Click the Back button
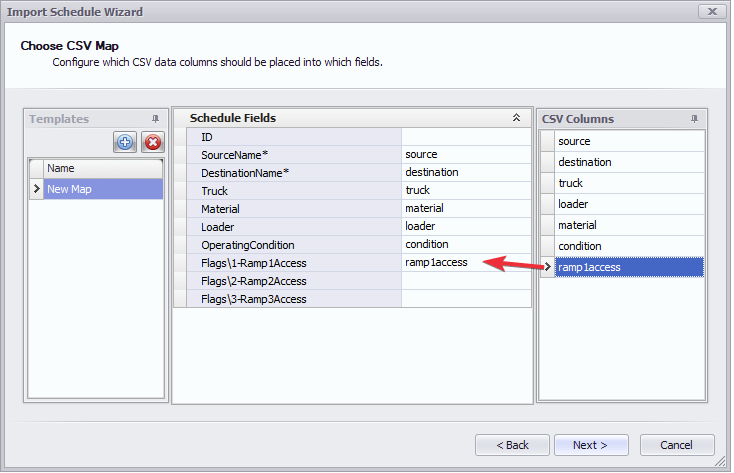The width and height of the screenshot is (734, 473). tap(512, 445)
